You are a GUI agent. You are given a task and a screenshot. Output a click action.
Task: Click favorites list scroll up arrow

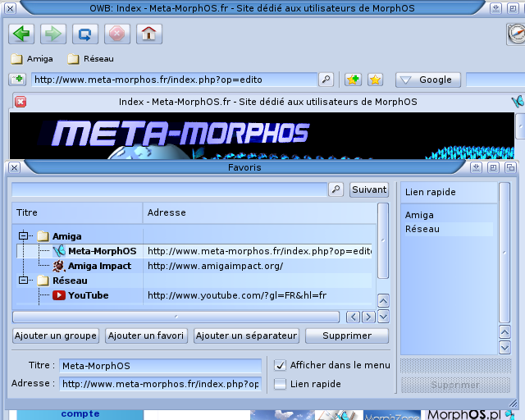[x=383, y=301]
